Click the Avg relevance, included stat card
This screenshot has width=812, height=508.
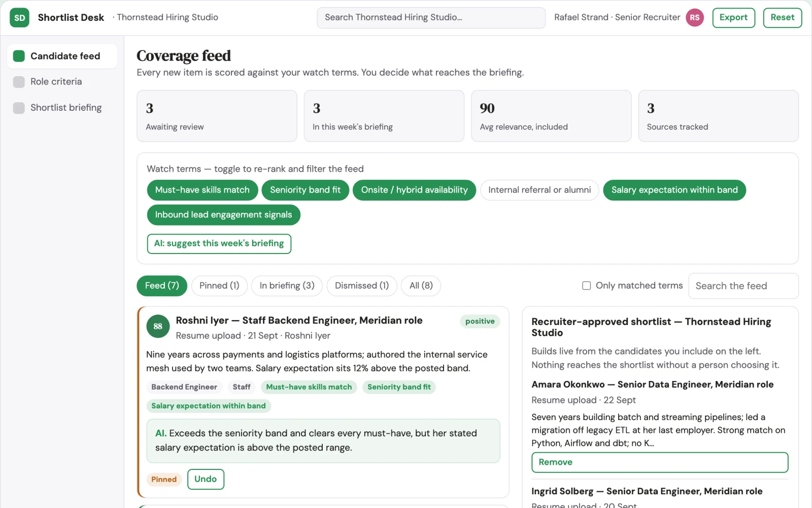pos(551,116)
